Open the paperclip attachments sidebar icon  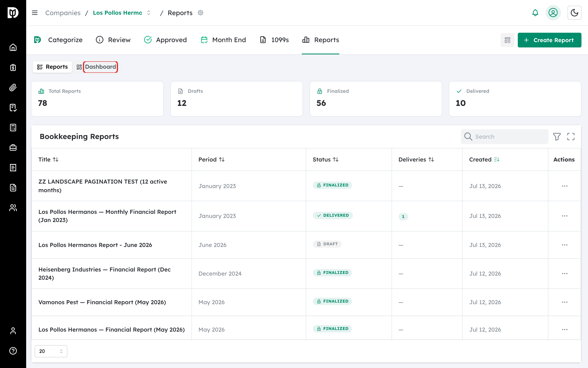point(13,87)
